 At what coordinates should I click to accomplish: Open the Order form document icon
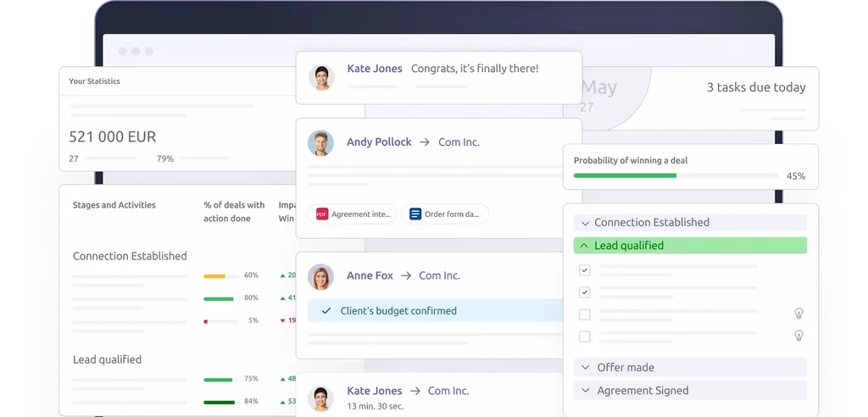[415, 214]
